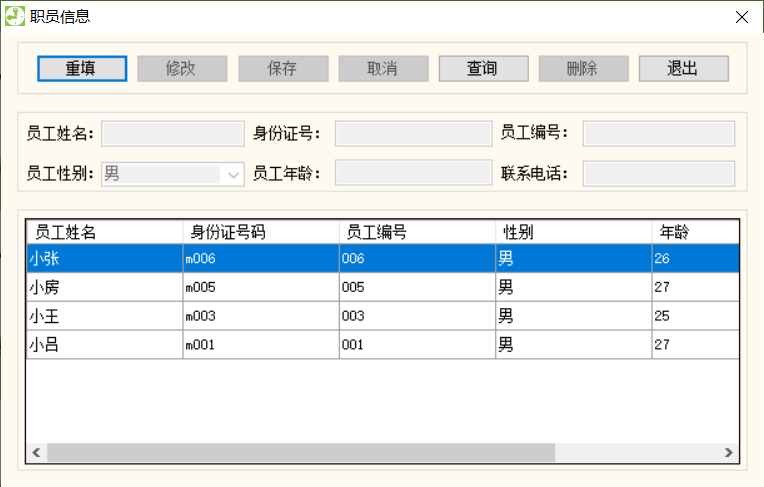The width and height of the screenshot is (764, 487).
Task: Click the 男 cell in 小吕's row
Action: (573, 345)
